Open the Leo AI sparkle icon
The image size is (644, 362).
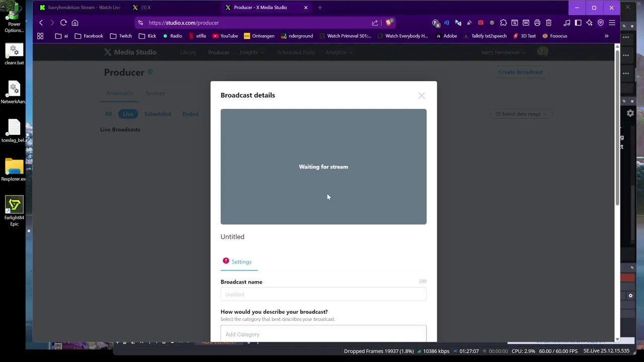click(589, 23)
